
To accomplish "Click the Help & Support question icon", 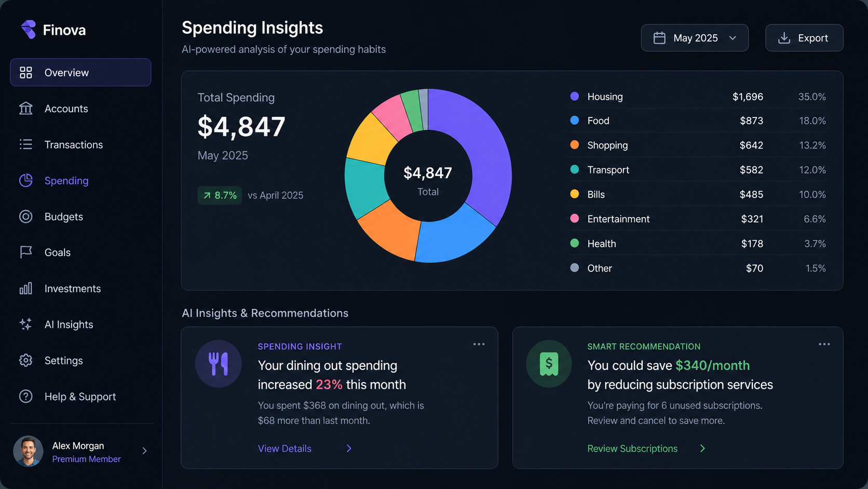I will [x=25, y=397].
